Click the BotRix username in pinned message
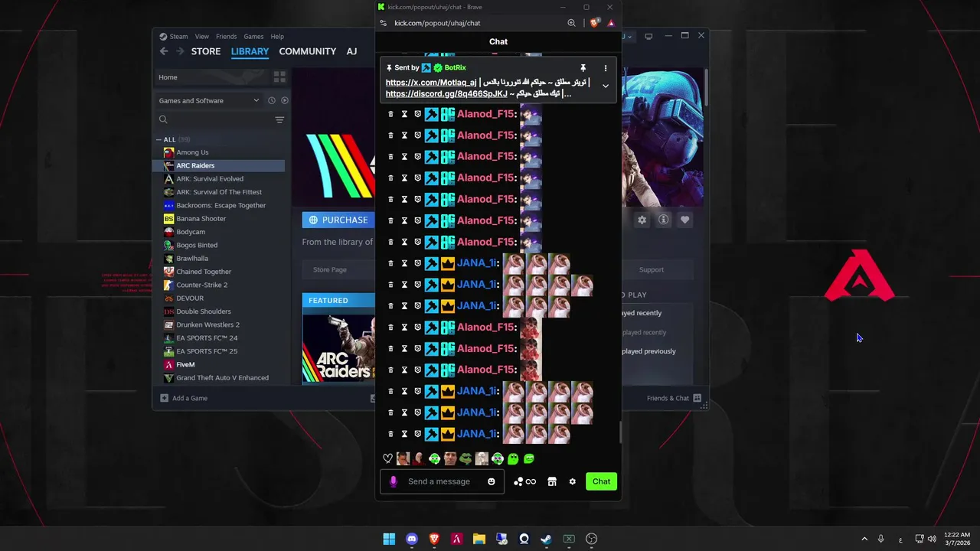This screenshot has width=980, height=551. click(455, 68)
